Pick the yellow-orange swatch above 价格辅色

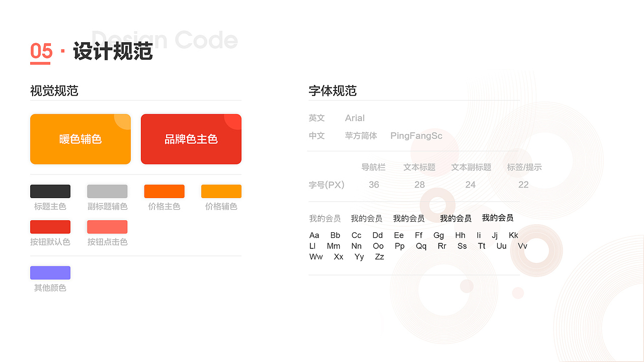tap(221, 192)
